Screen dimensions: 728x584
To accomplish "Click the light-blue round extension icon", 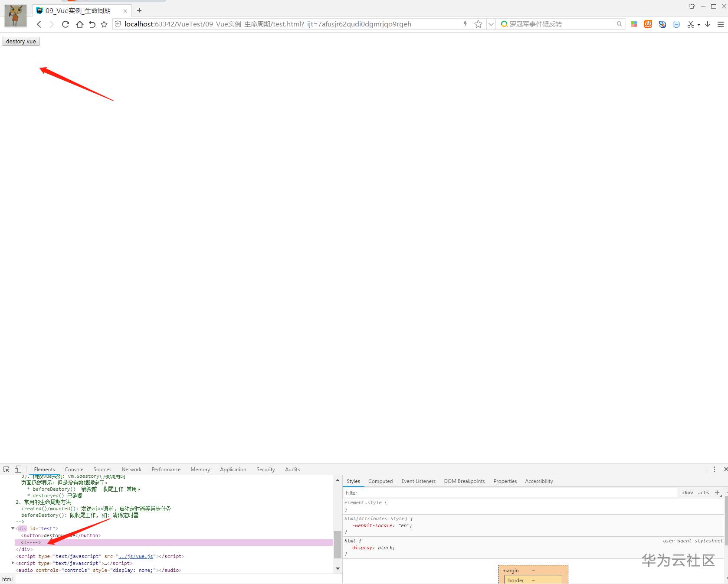I will [676, 24].
